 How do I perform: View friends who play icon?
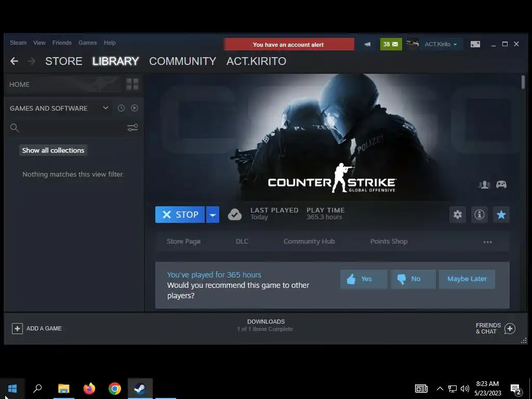coord(484,184)
